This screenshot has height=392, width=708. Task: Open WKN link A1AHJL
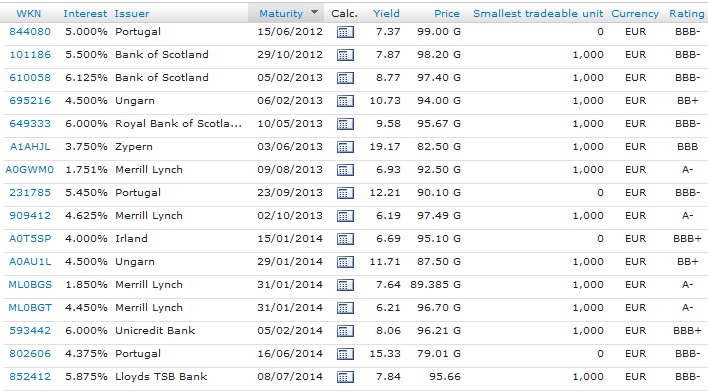pos(30,147)
